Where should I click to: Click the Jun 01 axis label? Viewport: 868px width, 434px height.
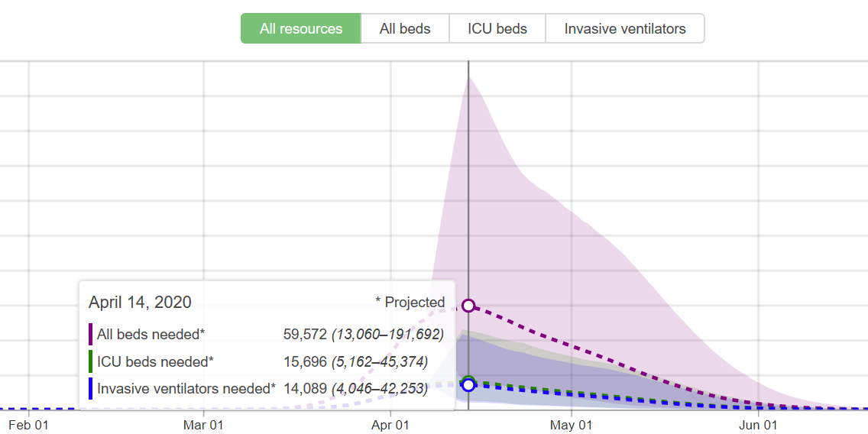tap(759, 425)
